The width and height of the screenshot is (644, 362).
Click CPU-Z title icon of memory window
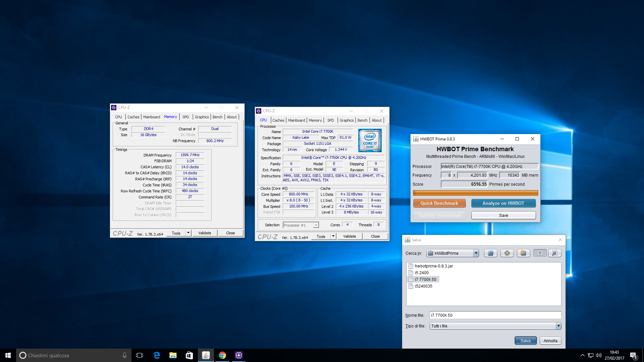click(x=114, y=108)
